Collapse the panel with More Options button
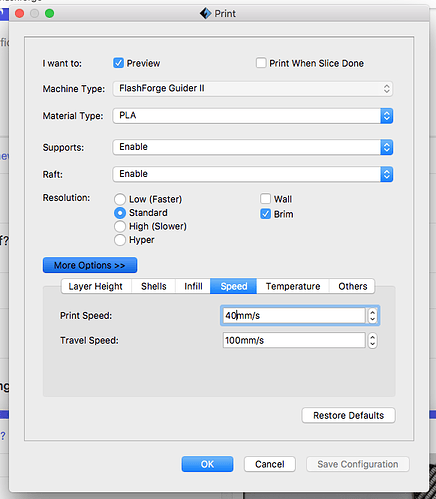Viewport: 436px width, 499px height. (x=90, y=265)
